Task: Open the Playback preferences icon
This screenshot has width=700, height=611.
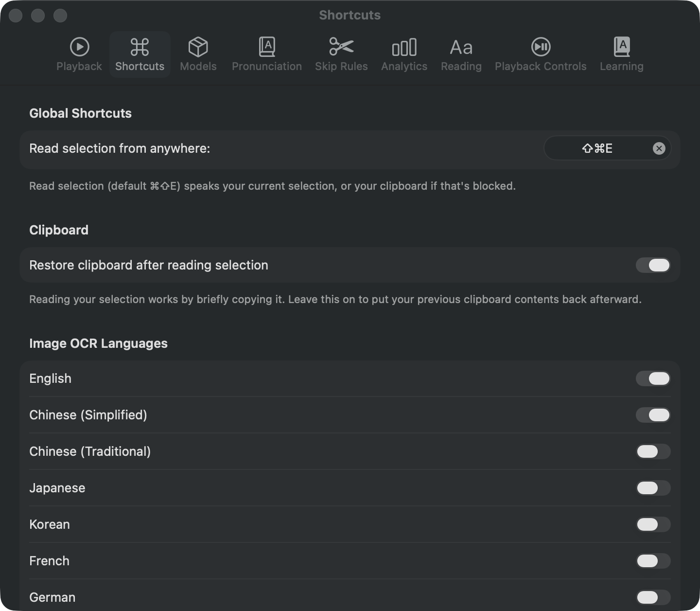Action: point(79,47)
